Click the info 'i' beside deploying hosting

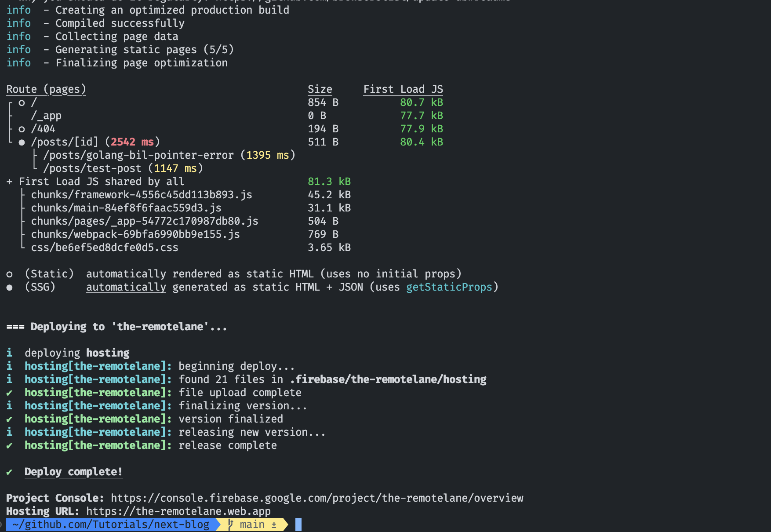[9, 353]
